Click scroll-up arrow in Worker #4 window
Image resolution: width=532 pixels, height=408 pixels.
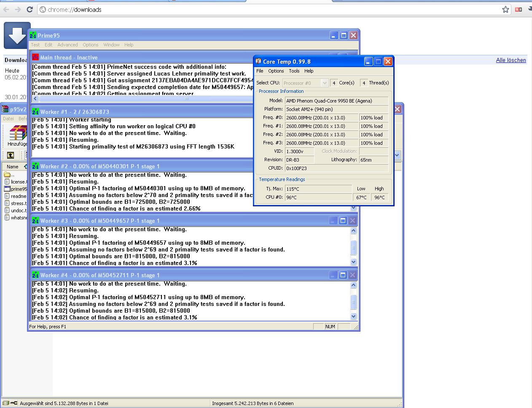tap(353, 285)
